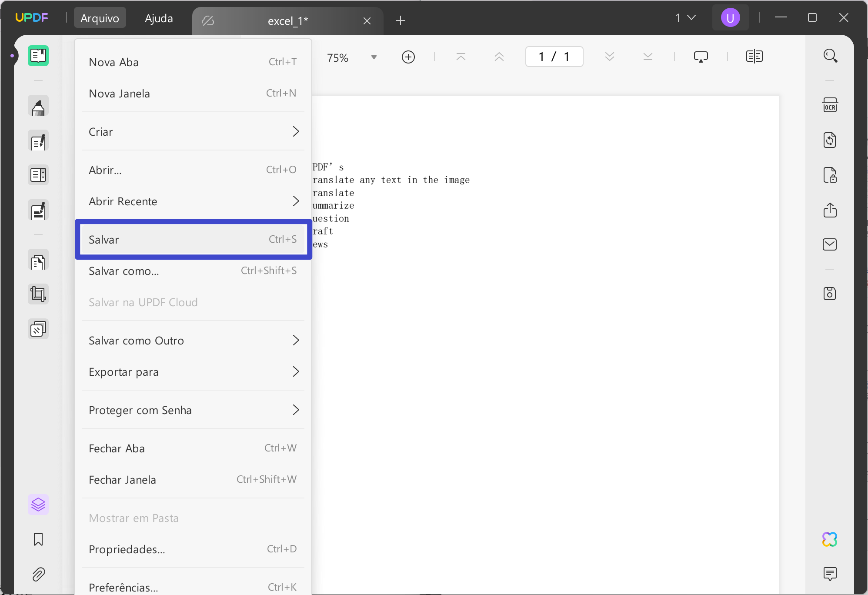Go to first page arrow
Image resolution: width=868 pixels, height=595 pixels.
click(x=461, y=57)
